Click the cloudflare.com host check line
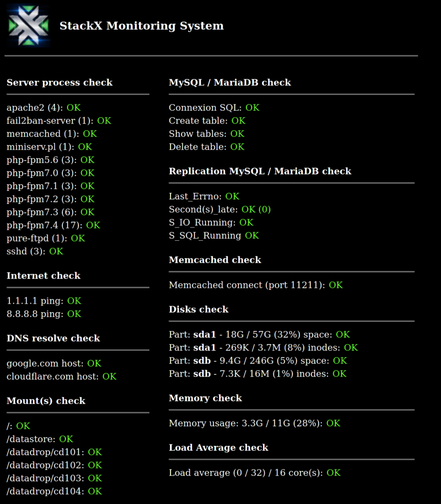This screenshot has height=504, width=441. point(61,377)
